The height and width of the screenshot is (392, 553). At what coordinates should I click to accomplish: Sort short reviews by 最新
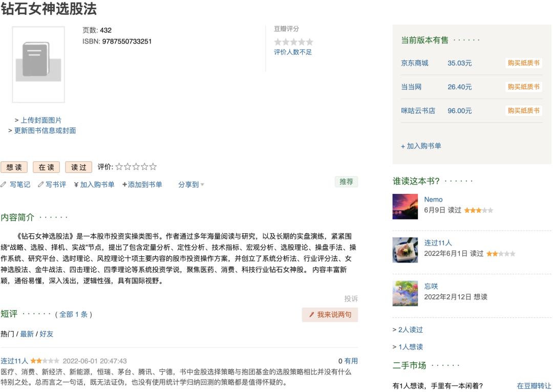click(x=27, y=334)
